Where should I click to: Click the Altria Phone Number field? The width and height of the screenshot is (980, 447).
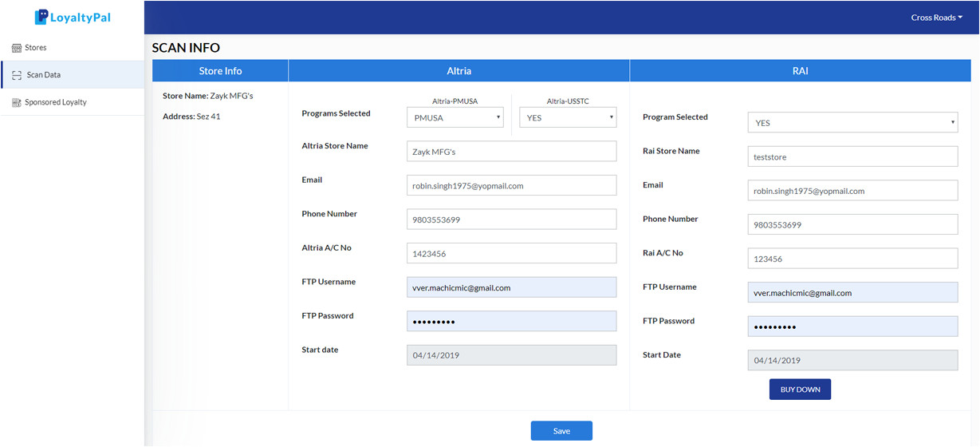tap(511, 220)
